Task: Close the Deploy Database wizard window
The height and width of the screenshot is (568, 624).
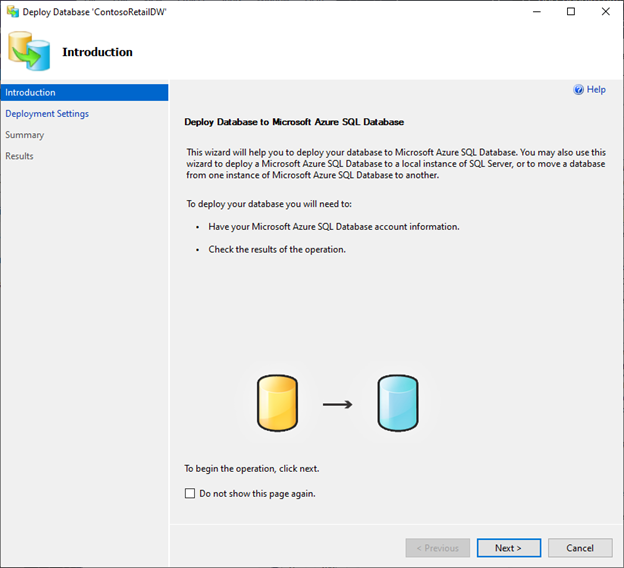Action: pos(605,12)
